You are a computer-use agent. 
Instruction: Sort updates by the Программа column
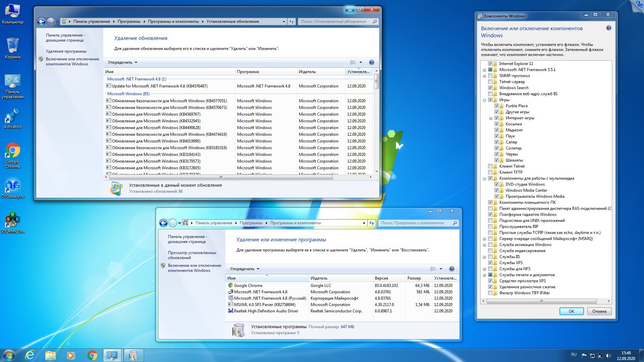(x=266, y=72)
